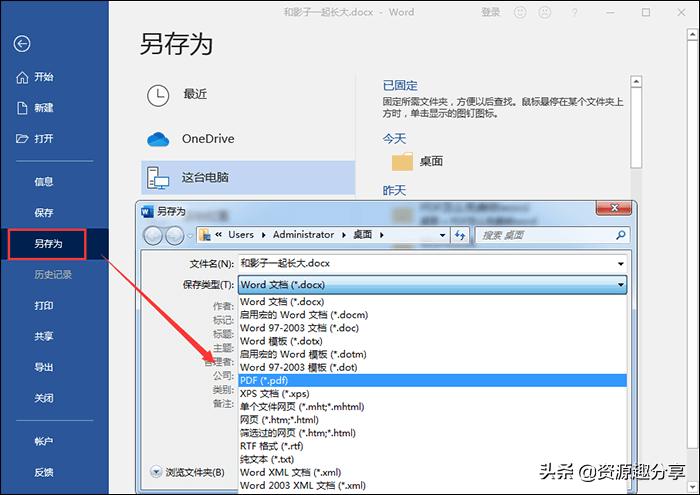The width and height of the screenshot is (700, 495).
Task: Select 这台电脑 location
Action: click(248, 178)
